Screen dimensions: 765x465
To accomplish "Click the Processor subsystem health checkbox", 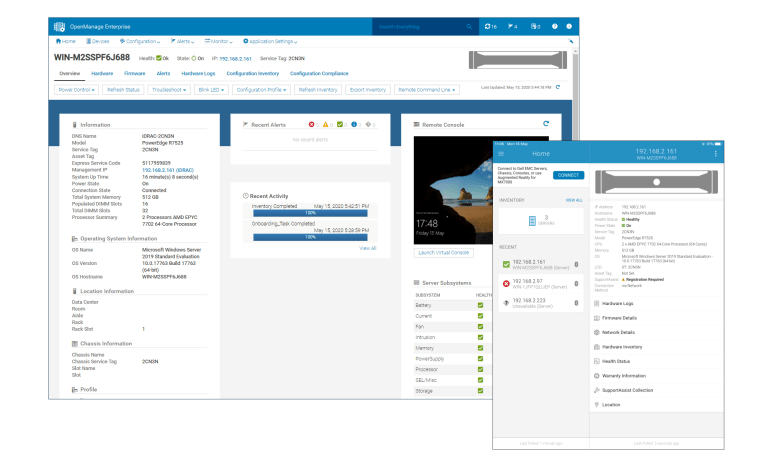I will pos(481,369).
